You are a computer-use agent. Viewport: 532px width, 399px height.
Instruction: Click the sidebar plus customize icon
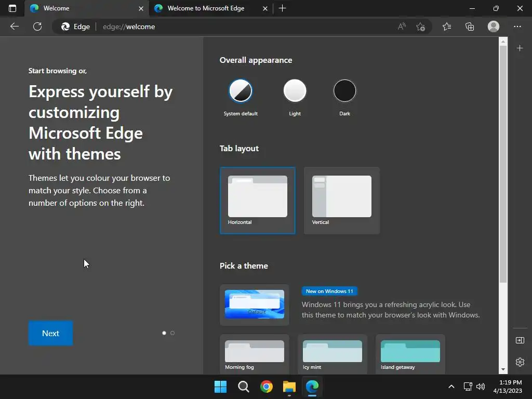(x=520, y=48)
